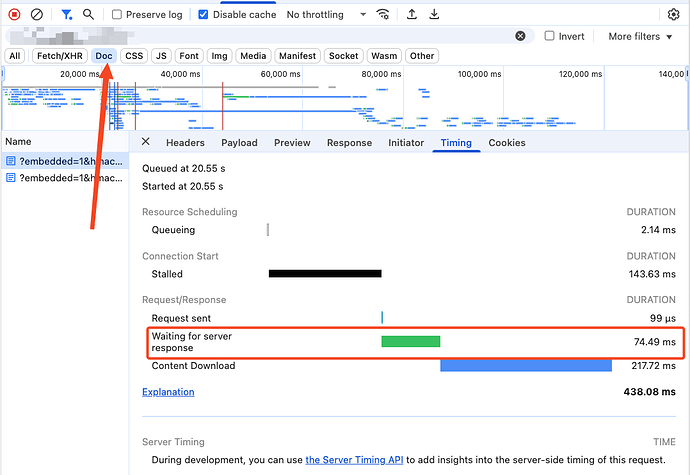Filter requests by CSS
The width and height of the screenshot is (690, 475).
click(134, 56)
